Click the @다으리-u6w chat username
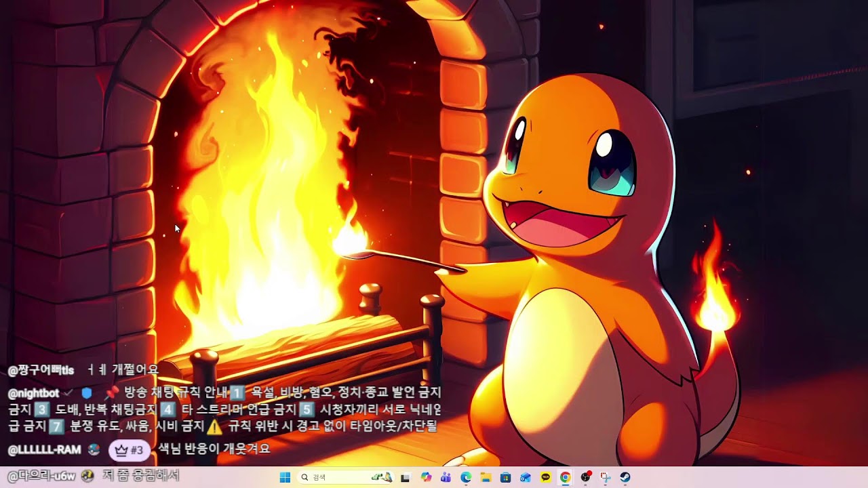This screenshot has width=868, height=488. click(x=42, y=476)
